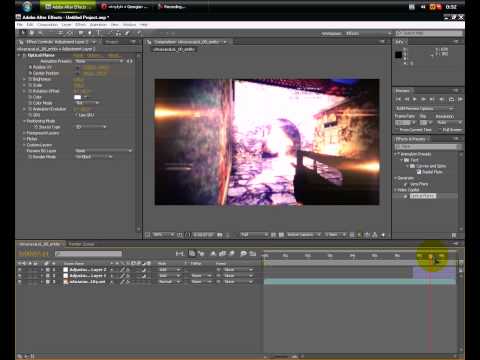Jump to last frame in Preview panel
480x360 pixels.
click(x=432, y=99)
